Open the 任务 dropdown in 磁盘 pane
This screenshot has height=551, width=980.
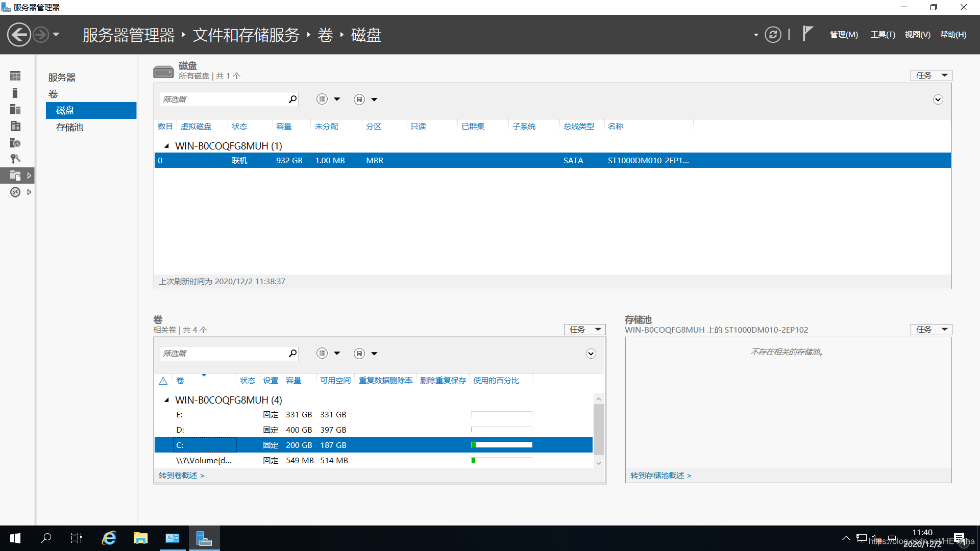(x=930, y=75)
